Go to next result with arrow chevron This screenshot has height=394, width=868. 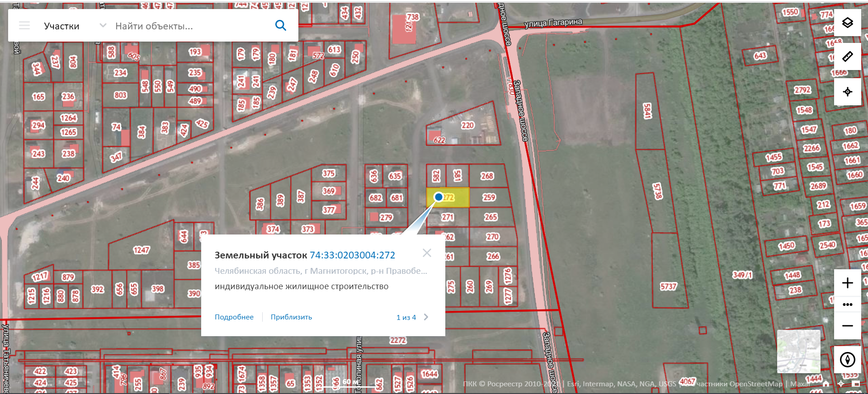(426, 317)
